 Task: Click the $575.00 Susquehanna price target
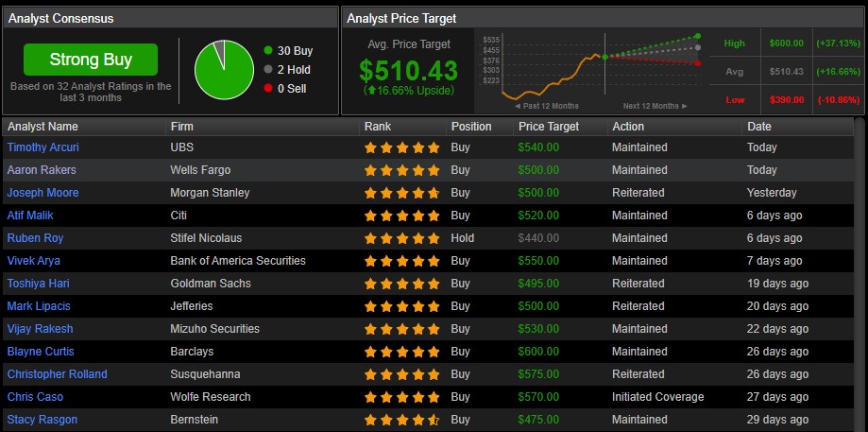538,374
